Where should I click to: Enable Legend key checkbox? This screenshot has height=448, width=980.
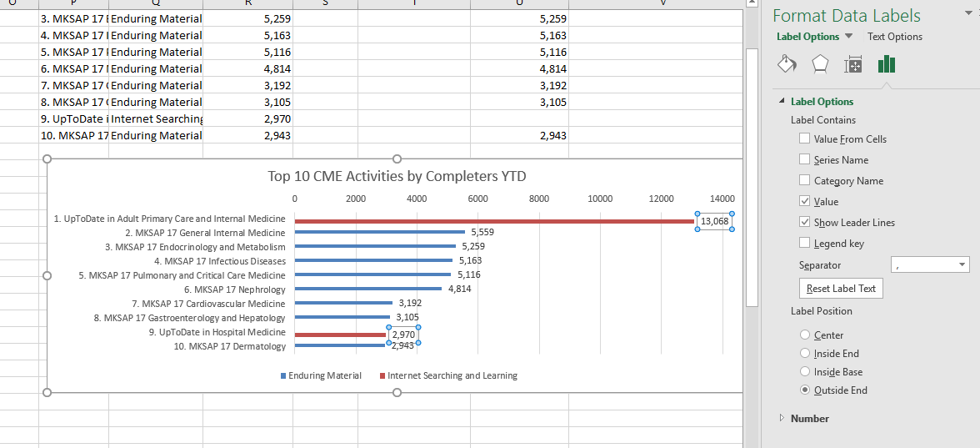click(x=804, y=243)
